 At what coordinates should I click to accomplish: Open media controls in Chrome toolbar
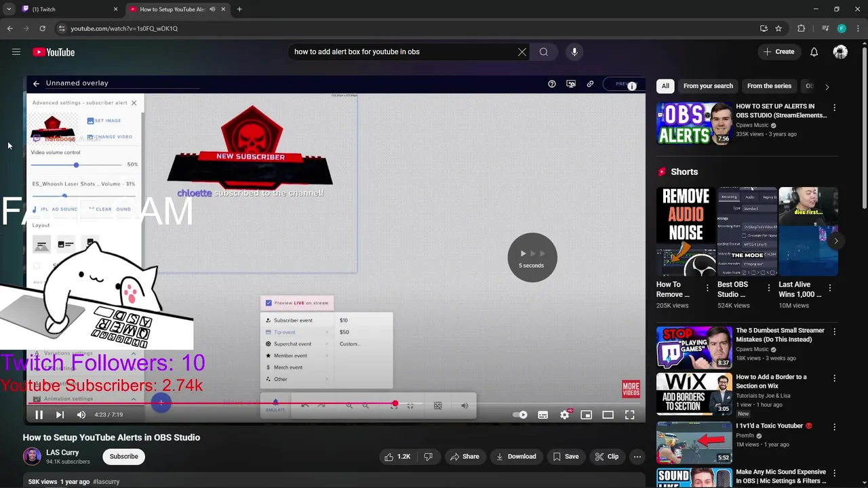825,28
